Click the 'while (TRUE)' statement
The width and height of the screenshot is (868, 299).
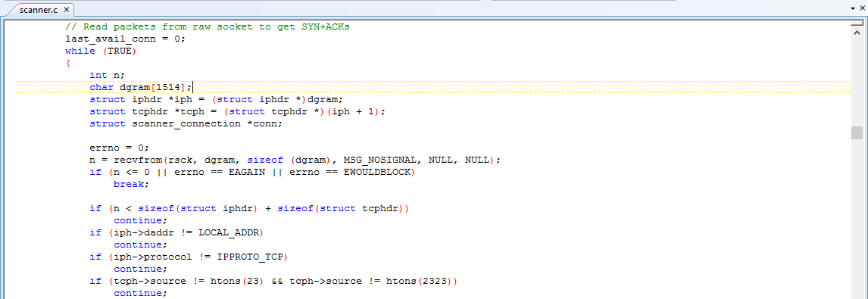[x=101, y=51]
